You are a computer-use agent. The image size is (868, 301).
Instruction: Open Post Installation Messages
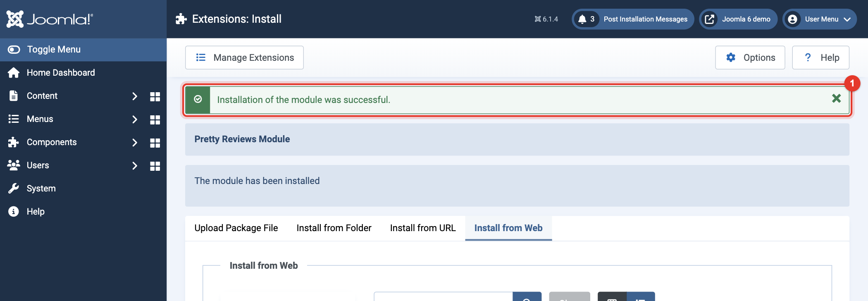633,19
